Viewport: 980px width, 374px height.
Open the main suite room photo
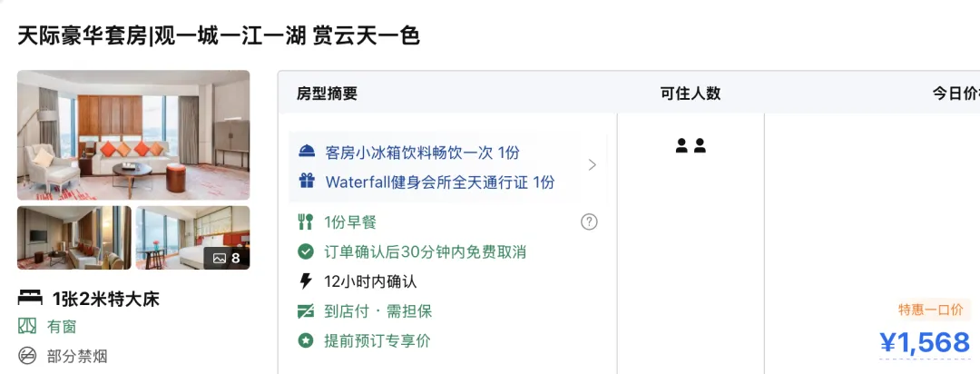tap(133, 135)
